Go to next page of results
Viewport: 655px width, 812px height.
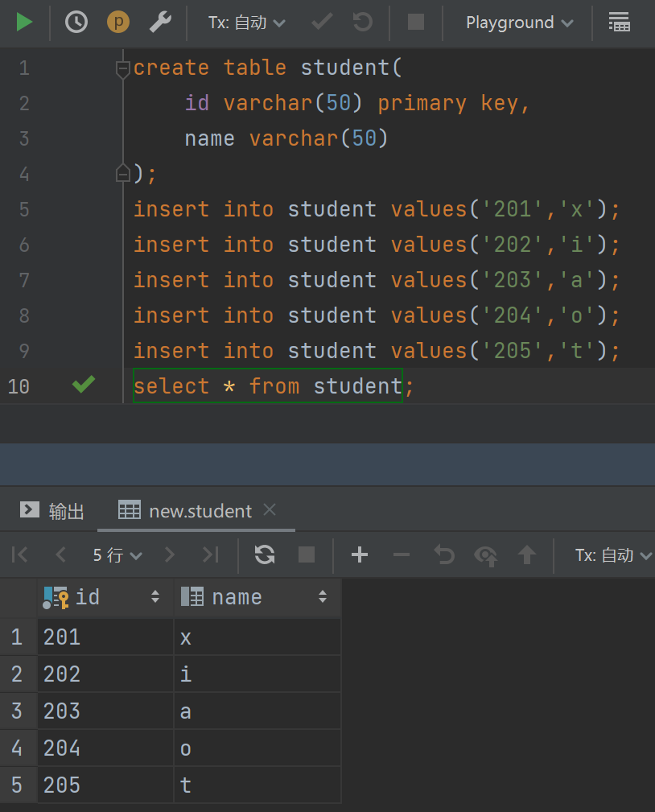(x=169, y=555)
